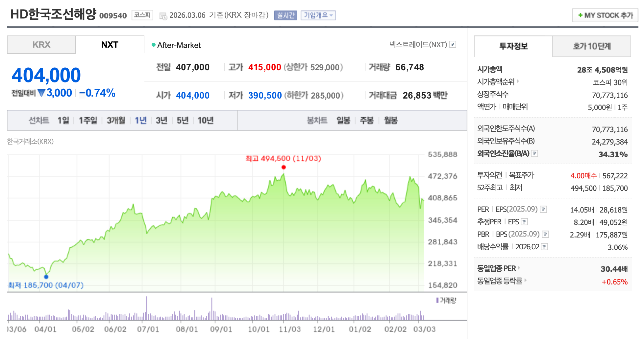The image size is (644, 339).
Task: Click the 코스피 market badge
Action: (x=142, y=15)
